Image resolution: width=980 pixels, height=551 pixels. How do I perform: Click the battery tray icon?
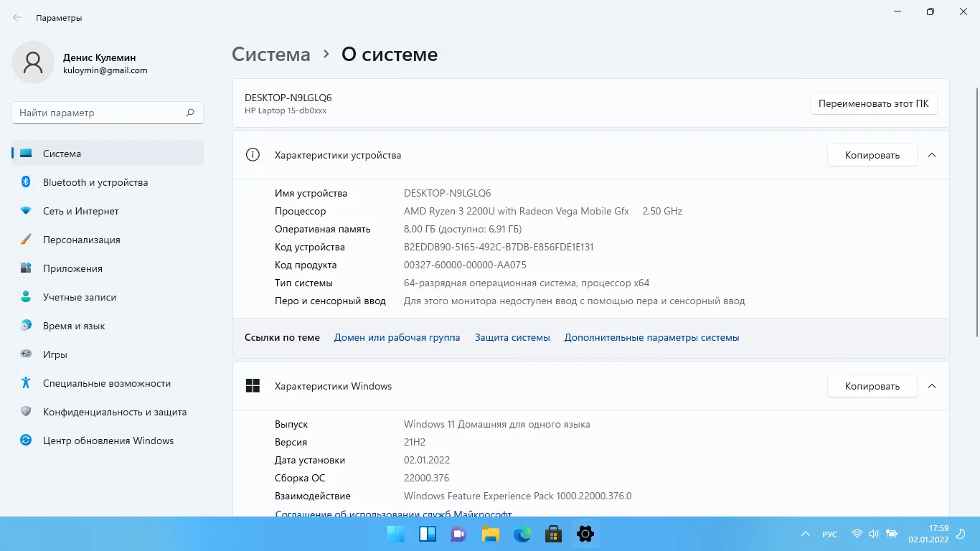click(892, 534)
